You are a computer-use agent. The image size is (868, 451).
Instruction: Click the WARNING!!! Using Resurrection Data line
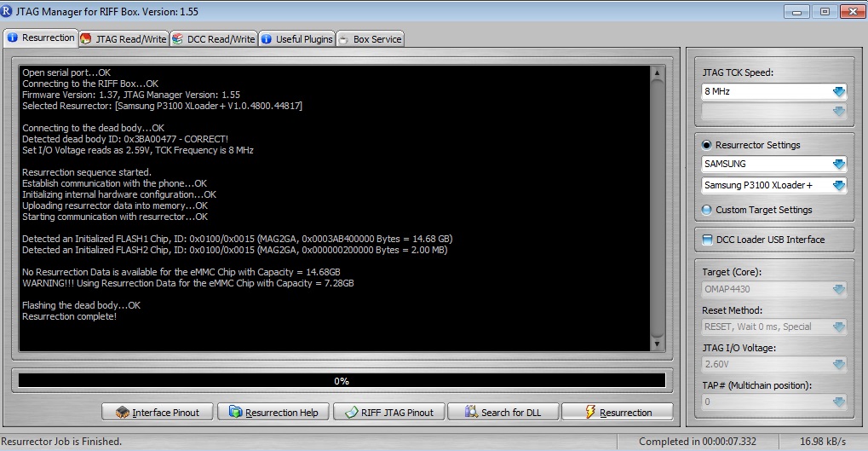(x=187, y=283)
